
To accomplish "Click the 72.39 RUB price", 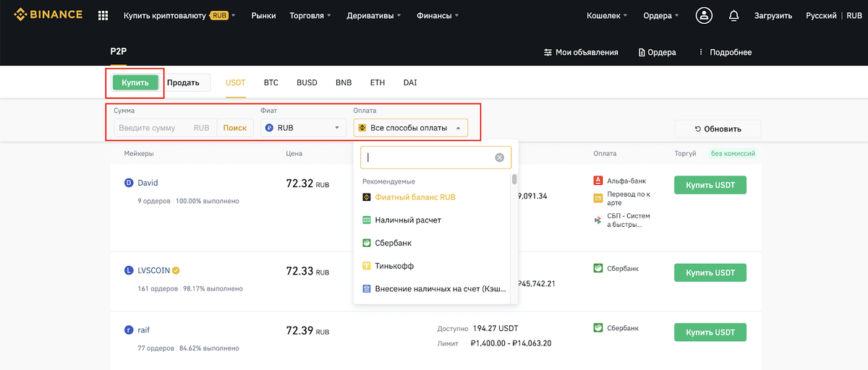I will tap(307, 331).
